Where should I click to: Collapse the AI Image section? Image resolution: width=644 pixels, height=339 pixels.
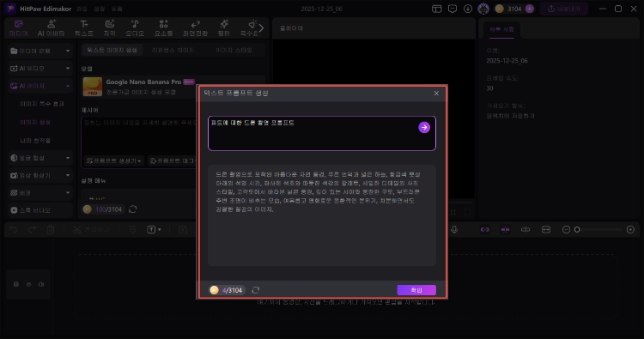tap(39, 86)
